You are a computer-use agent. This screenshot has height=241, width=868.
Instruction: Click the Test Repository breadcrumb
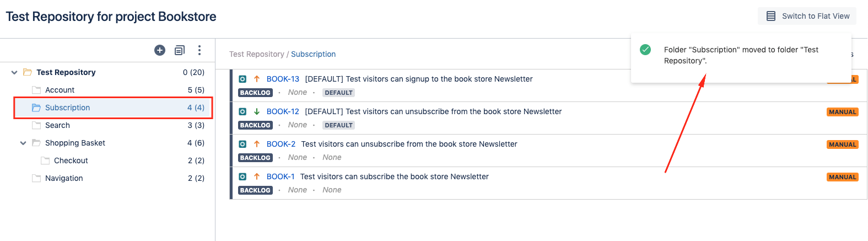[257, 54]
